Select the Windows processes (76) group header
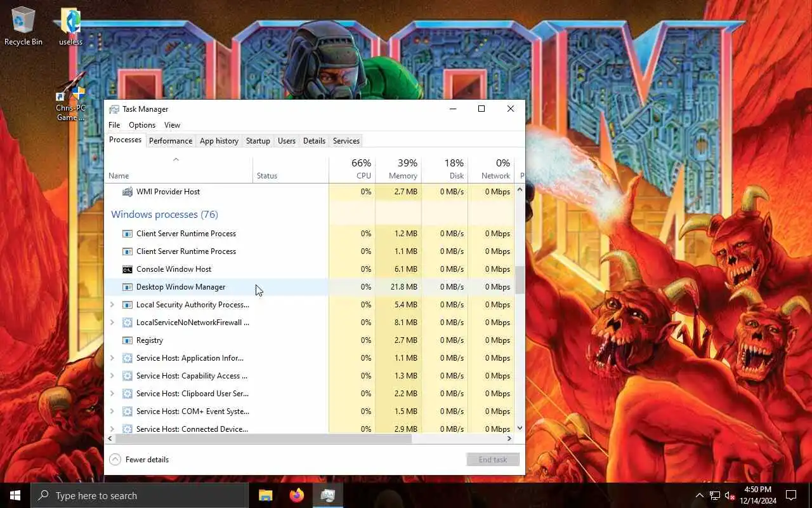This screenshot has height=508, width=812. (164, 215)
